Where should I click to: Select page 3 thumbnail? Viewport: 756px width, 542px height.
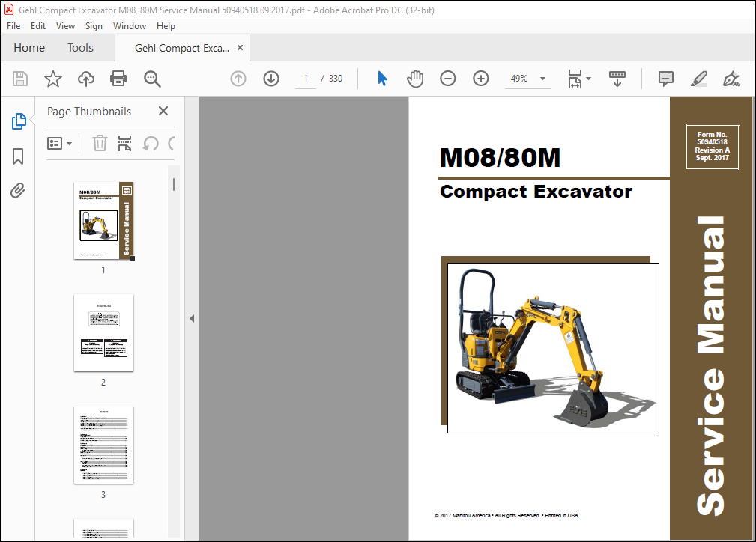(x=103, y=445)
